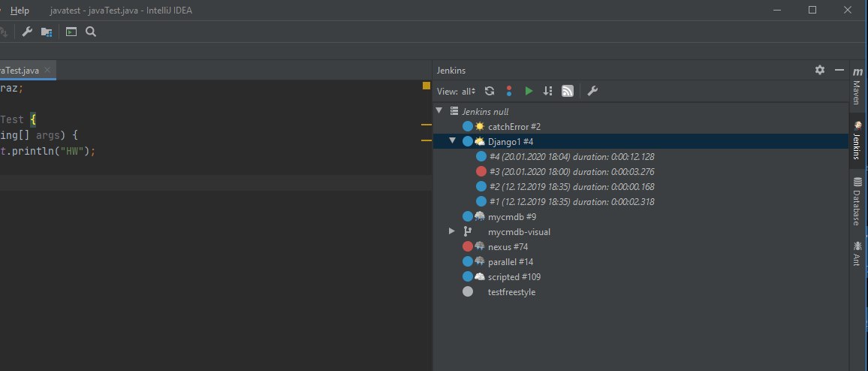Click blue status ball of catchError job
This screenshot has width=868, height=371.
coord(468,126)
